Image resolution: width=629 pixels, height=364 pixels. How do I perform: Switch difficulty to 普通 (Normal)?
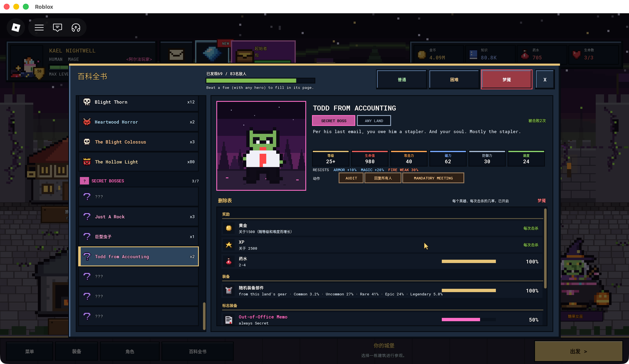pyautogui.click(x=402, y=80)
